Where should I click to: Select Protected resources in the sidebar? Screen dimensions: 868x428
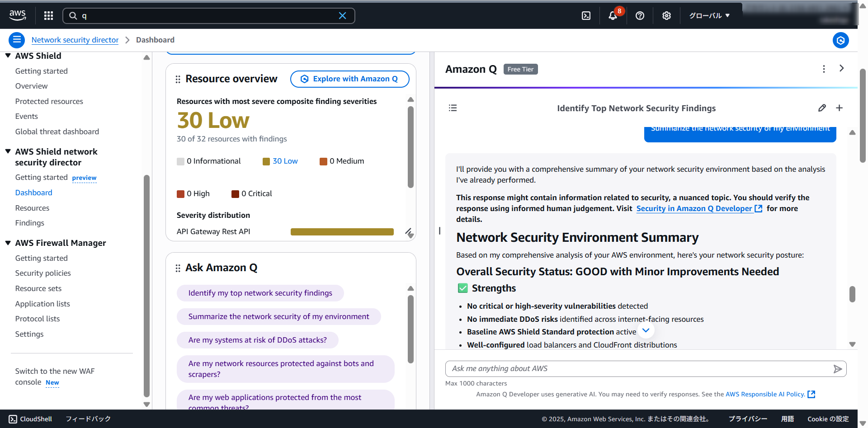click(49, 101)
